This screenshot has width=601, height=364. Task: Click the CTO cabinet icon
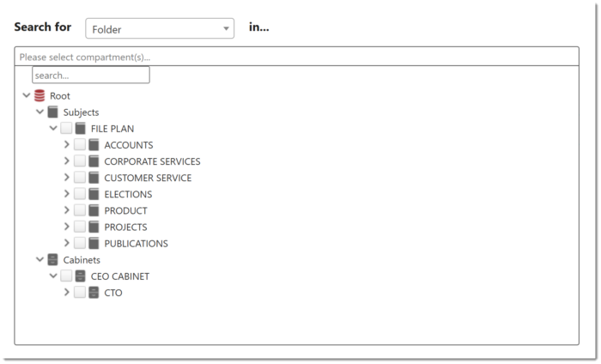pos(94,293)
